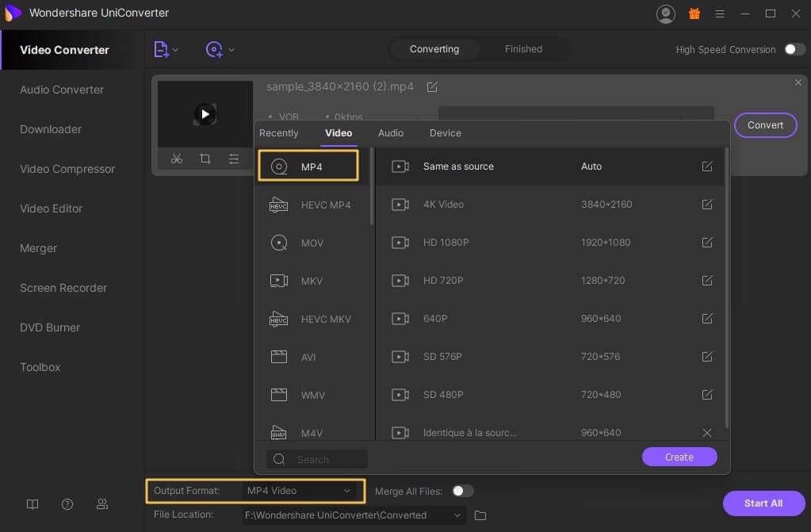Choose HD 720P resolution preset
Screen dimensions: 811x532
point(549,281)
